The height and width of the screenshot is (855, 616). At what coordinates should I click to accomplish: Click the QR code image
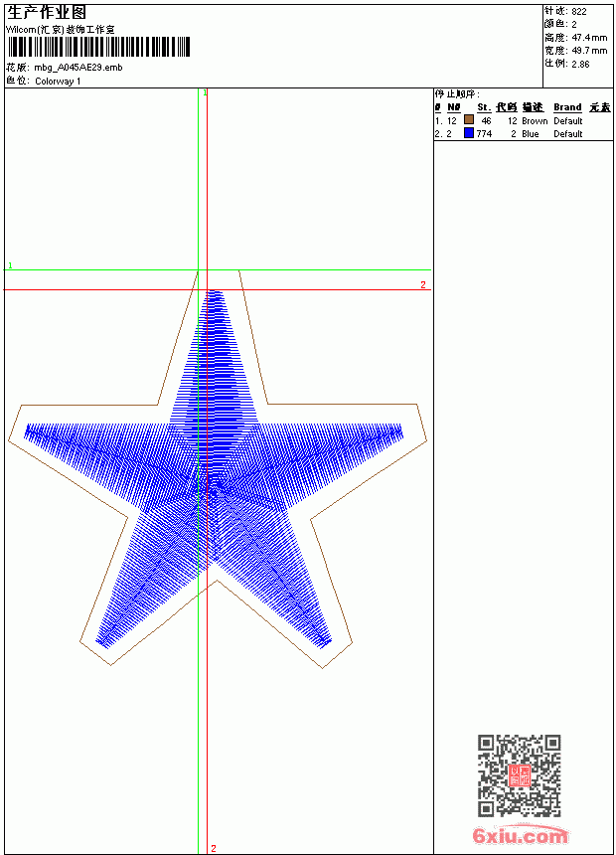coord(519,775)
